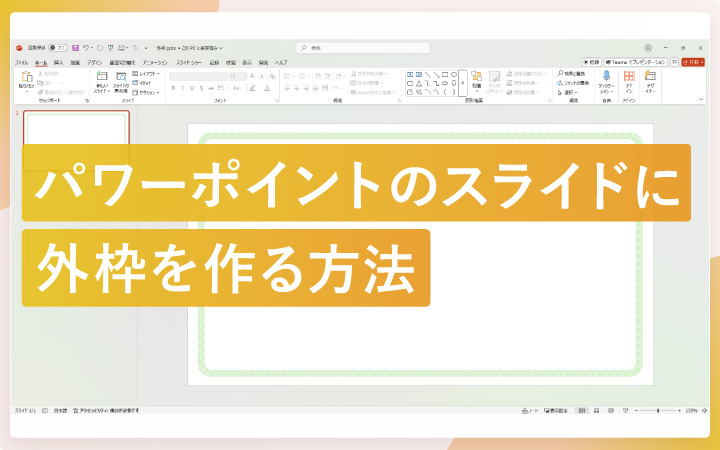Open the font name combo box
The width and height of the screenshot is (720, 450).
pyautogui.click(x=198, y=76)
